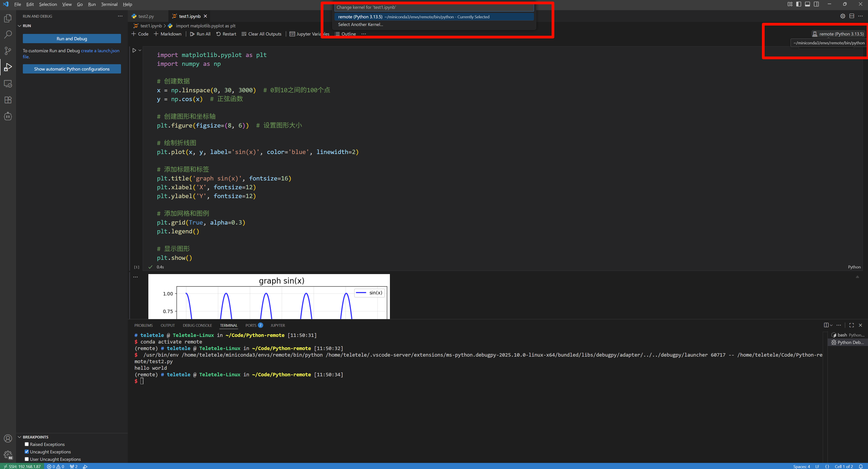868x469 pixels.
Task: Open the File menu
Action: [x=17, y=4]
